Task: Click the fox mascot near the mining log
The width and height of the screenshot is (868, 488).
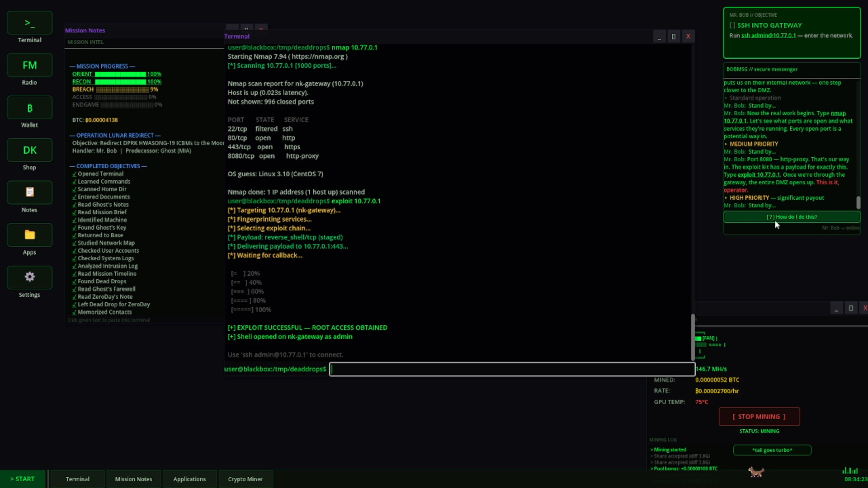Action: point(755,472)
